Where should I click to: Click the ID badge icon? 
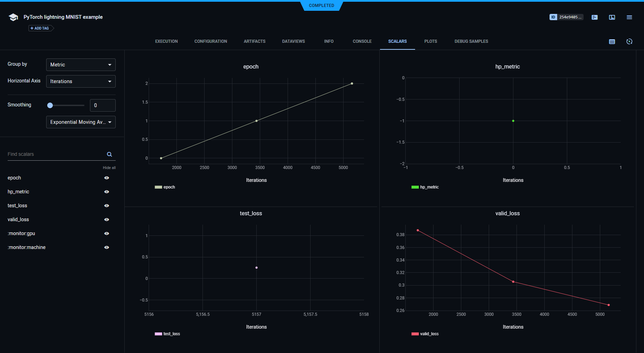click(553, 17)
